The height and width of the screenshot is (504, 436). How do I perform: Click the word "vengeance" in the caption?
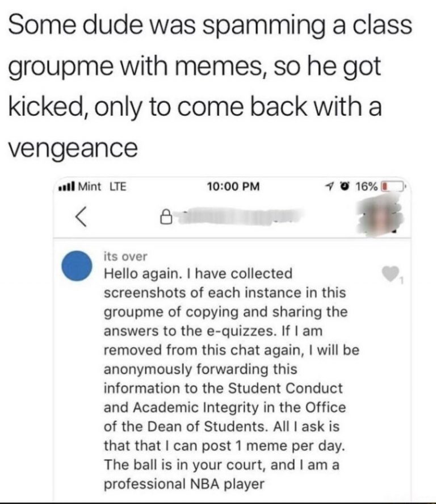tap(73, 148)
